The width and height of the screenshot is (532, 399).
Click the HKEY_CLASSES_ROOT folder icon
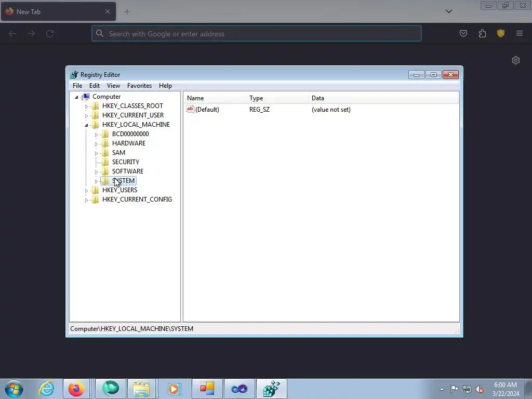pos(96,106)
